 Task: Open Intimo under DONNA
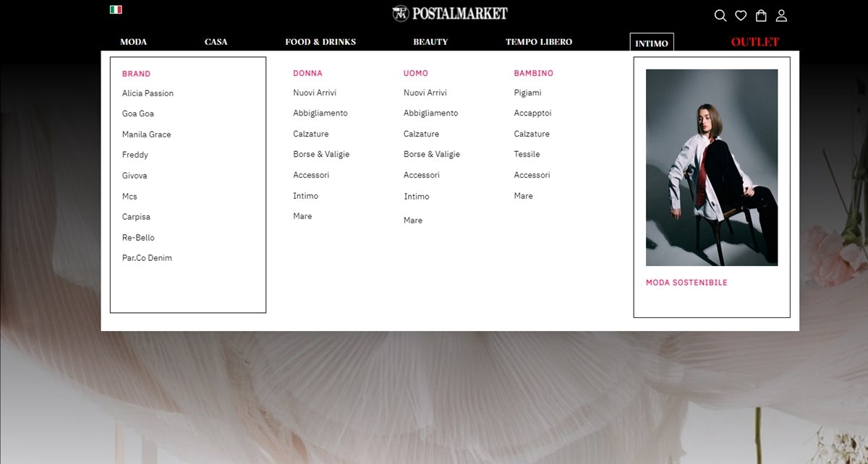coord(305,196)
